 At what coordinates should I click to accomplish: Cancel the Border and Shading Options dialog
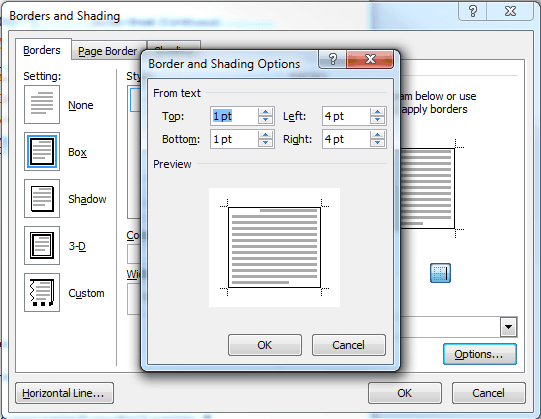coord(348,345)
